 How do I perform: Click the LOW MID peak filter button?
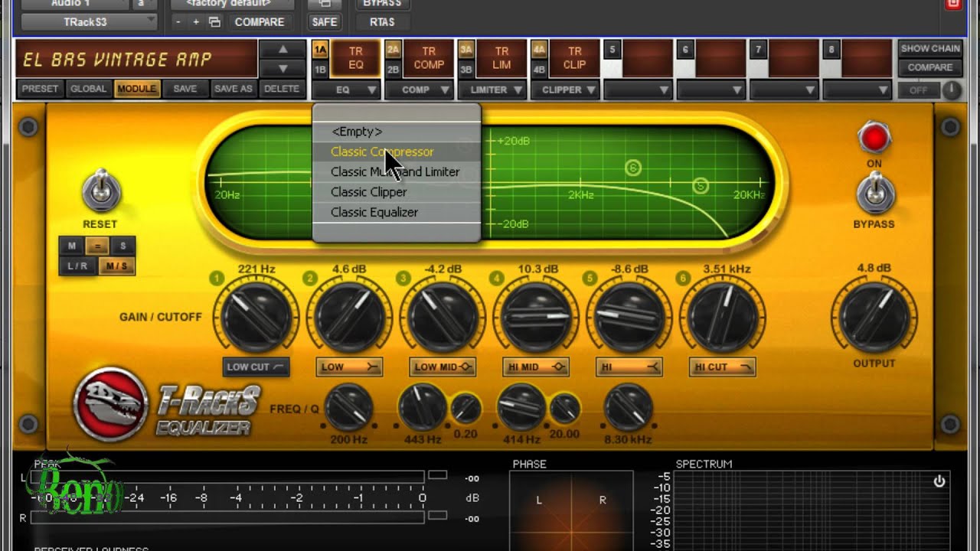point(443,367)
